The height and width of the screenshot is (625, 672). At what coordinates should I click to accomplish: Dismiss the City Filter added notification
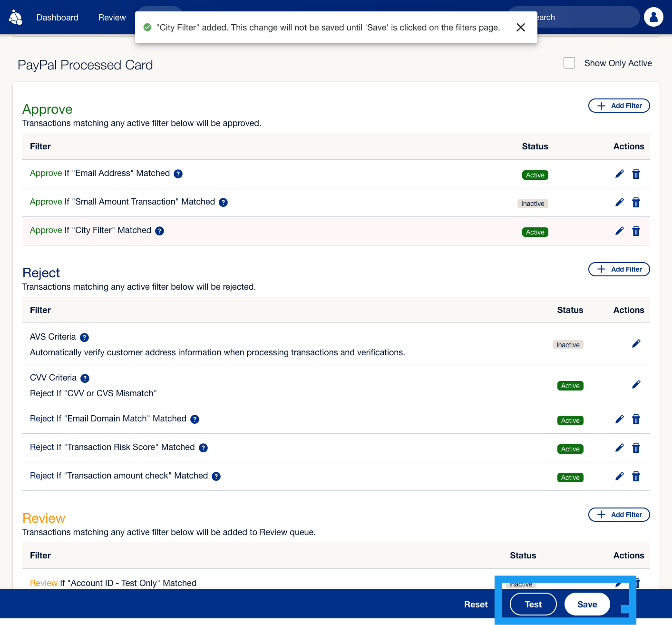click(521, 28)
